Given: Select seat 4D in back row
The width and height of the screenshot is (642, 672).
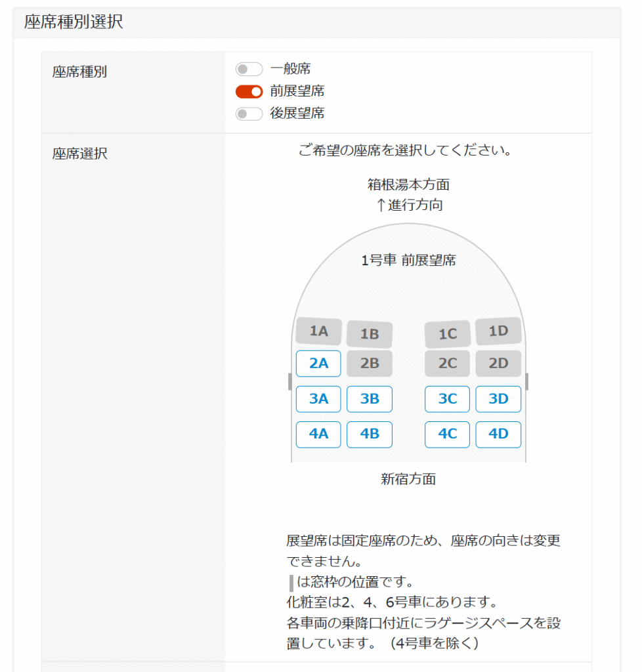Looking at the screenshot, I should click(498, 434).
